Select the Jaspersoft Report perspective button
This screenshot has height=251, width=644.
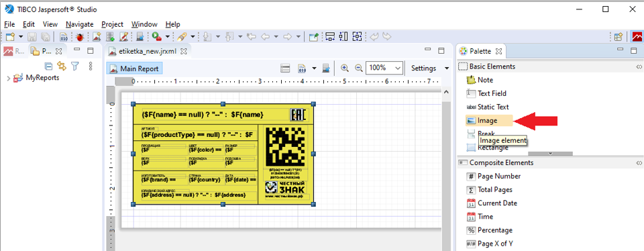tap(637, 37)
